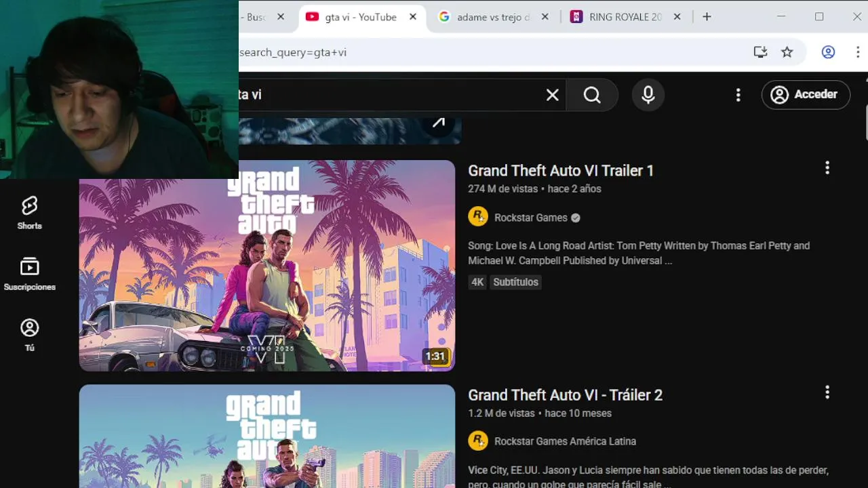
Task: Play the Tráiler 2 thumbnail
Action: click(267, 436)
